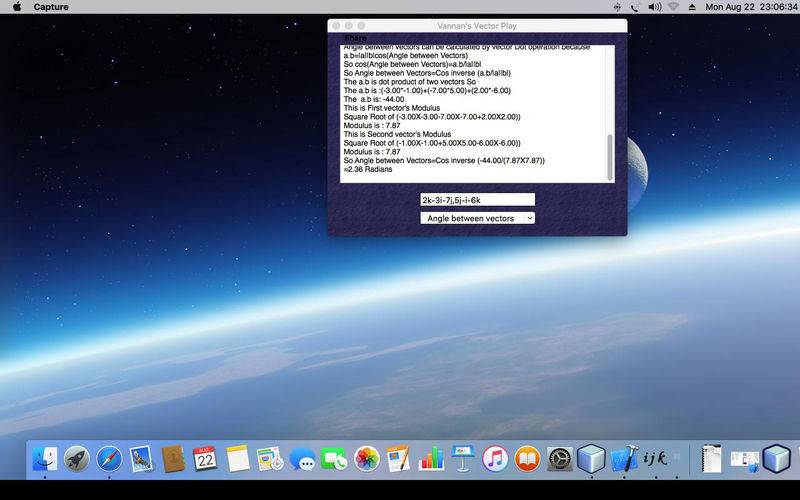Open the Notes app in the Dock
This screenshot has height=500, width=800.
click(x=237, y=459)
